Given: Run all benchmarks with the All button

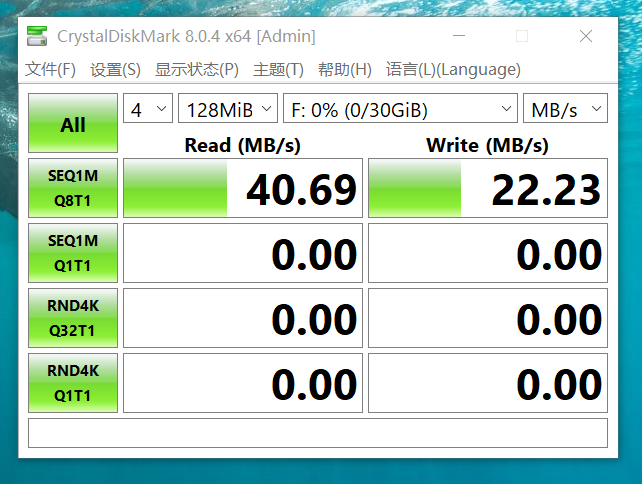Looking at the screenshot, I should [73, 123].
